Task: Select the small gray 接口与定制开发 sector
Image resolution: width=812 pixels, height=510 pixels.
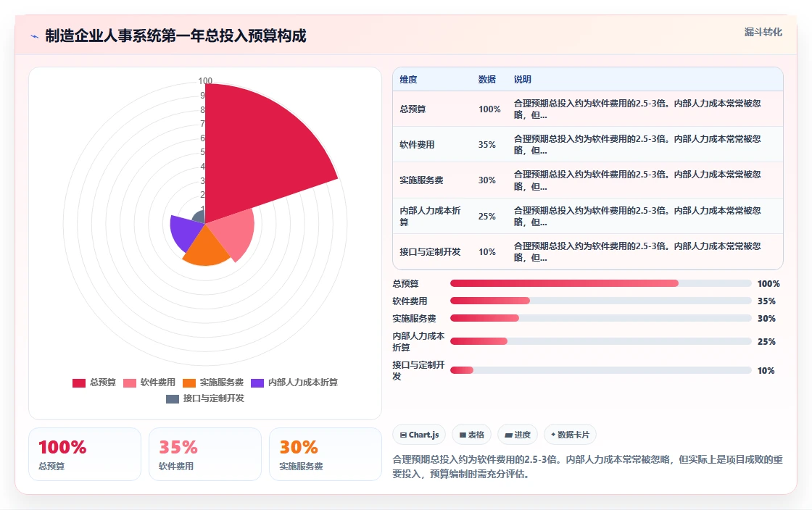Action: (199, 217)
